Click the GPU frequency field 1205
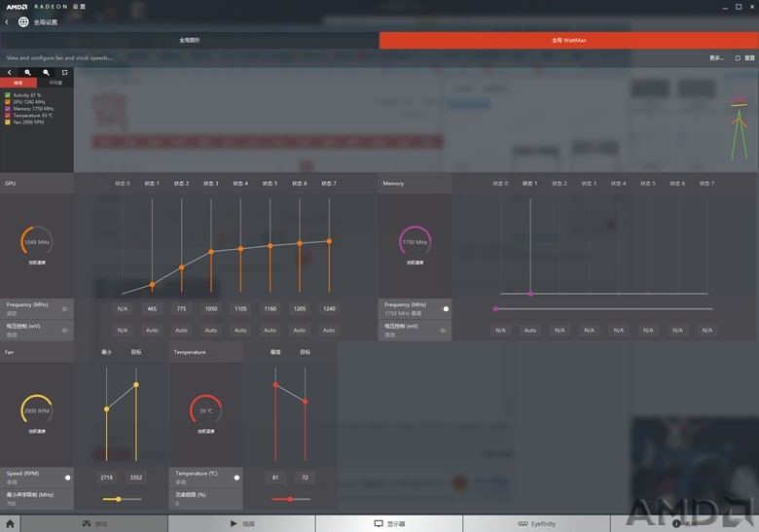The image size is (759, 532). [x=300, y=308]
